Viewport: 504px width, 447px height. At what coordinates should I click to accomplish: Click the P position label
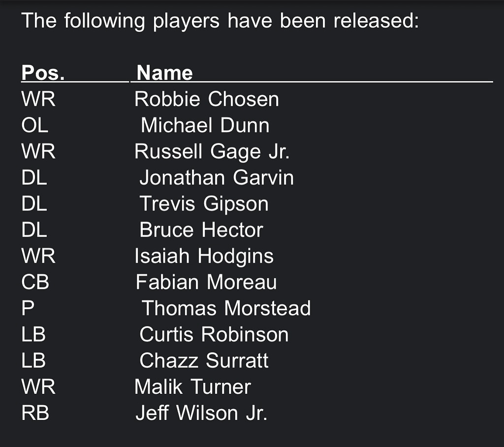coord(28,308)
